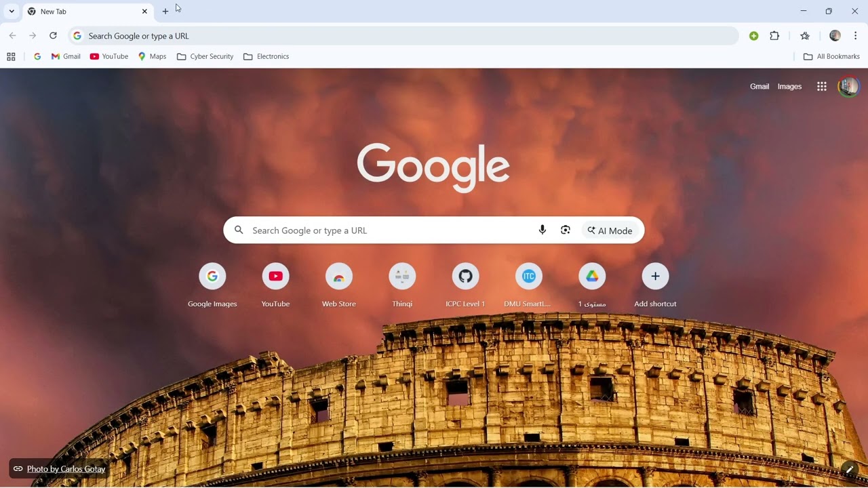Go forward with the forward arrow
868x488 pixels.
click(x=33, y=36)
